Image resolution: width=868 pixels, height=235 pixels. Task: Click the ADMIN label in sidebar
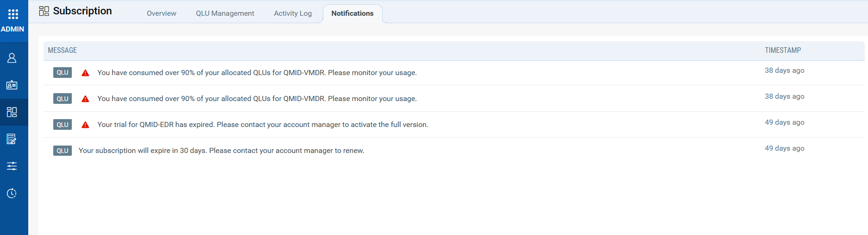pos(13,29)
